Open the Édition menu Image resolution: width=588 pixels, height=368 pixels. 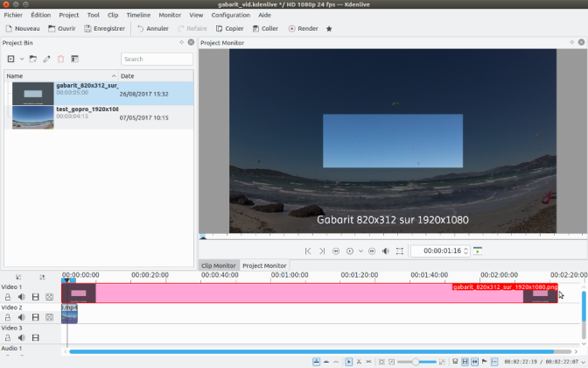coord(41,15)
